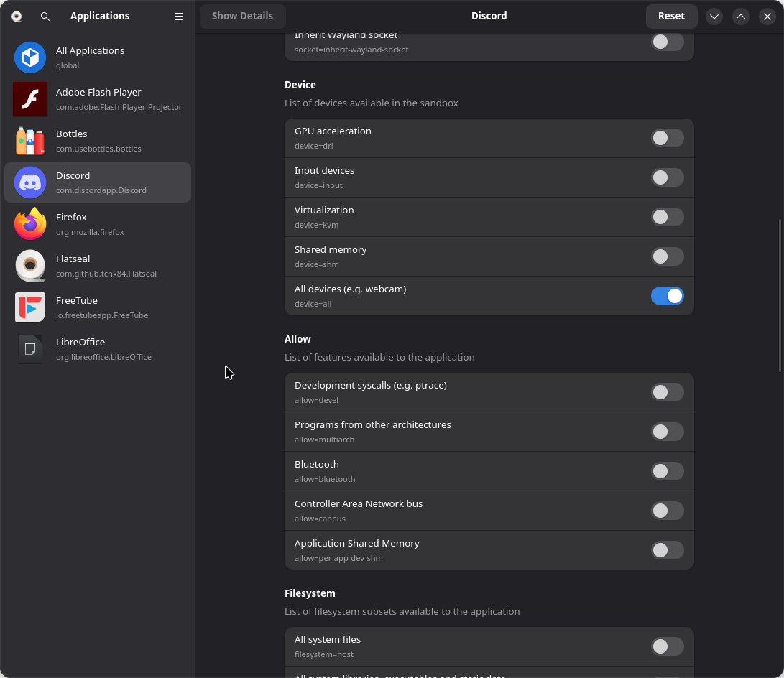Enable Application Shared Memory
Viewport: 784px width, 678px height.
tap(667, 550)
